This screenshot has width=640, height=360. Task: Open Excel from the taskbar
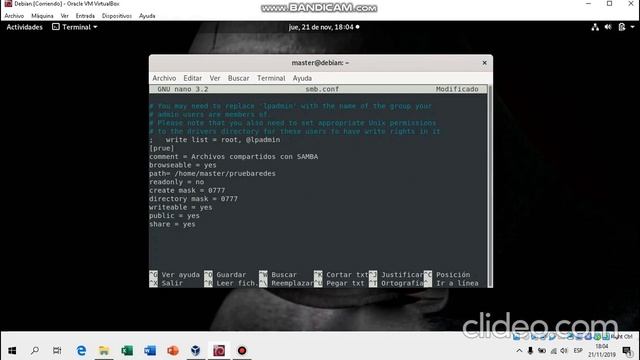pos(127,351)
